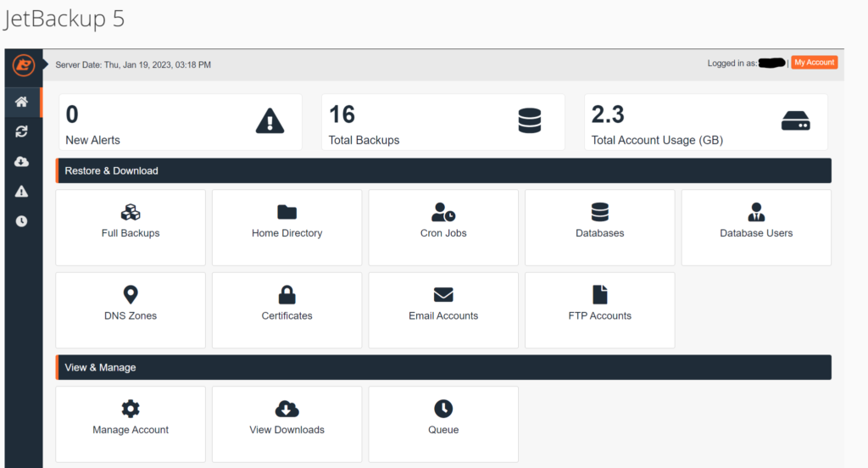
Task: Click the sidebar warning triangle icon
Action: [22, 192]
